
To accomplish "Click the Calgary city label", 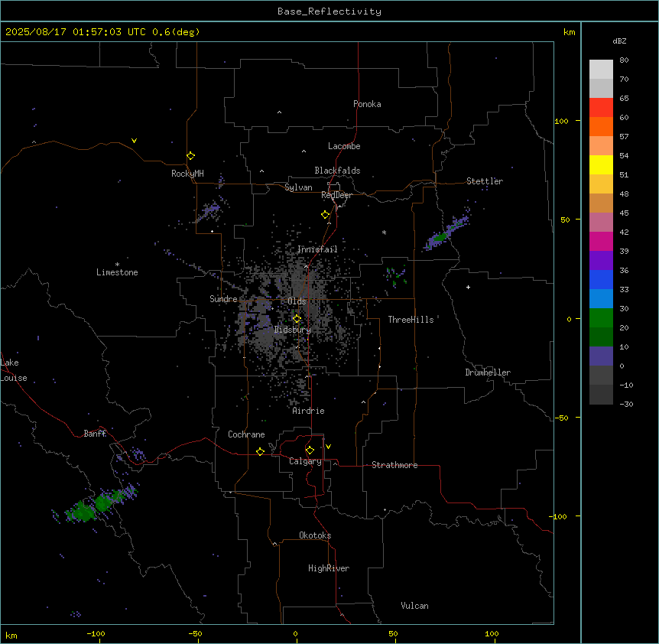I will click(305, 461).
